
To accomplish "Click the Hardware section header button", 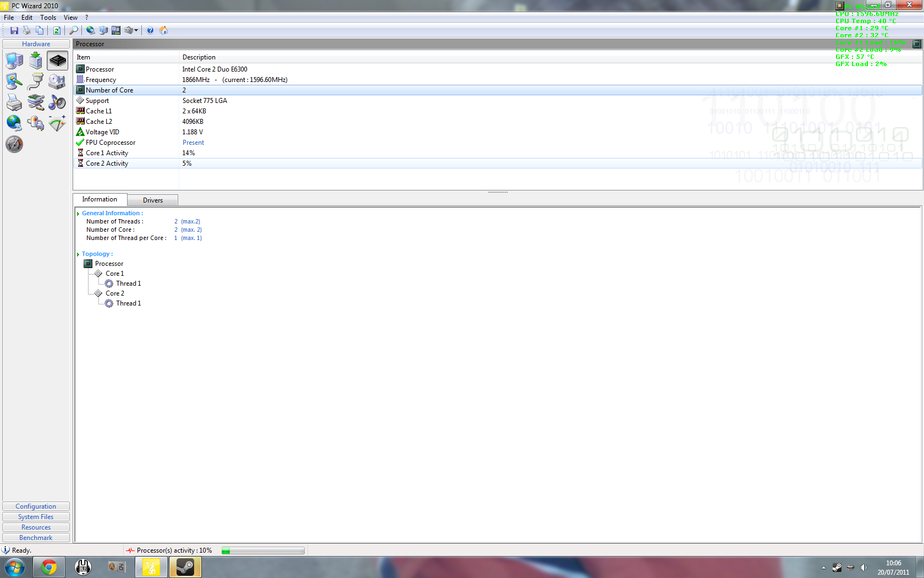I will coord(36,44).
